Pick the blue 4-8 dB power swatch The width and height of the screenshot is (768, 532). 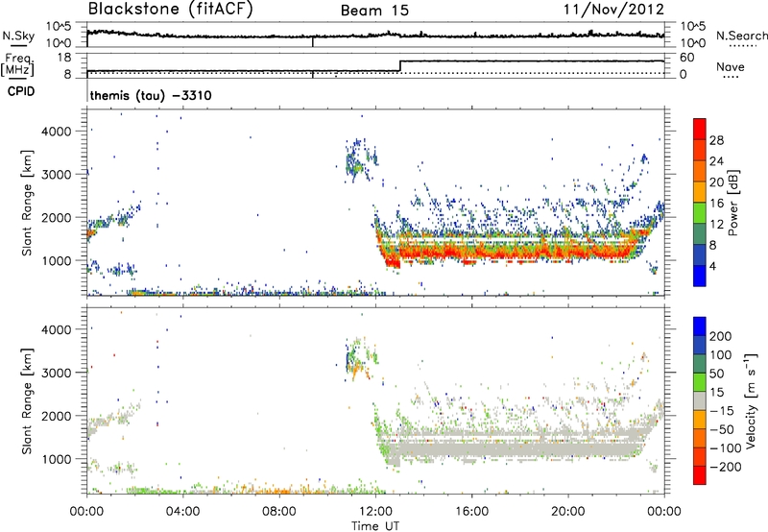coord(700,255)
